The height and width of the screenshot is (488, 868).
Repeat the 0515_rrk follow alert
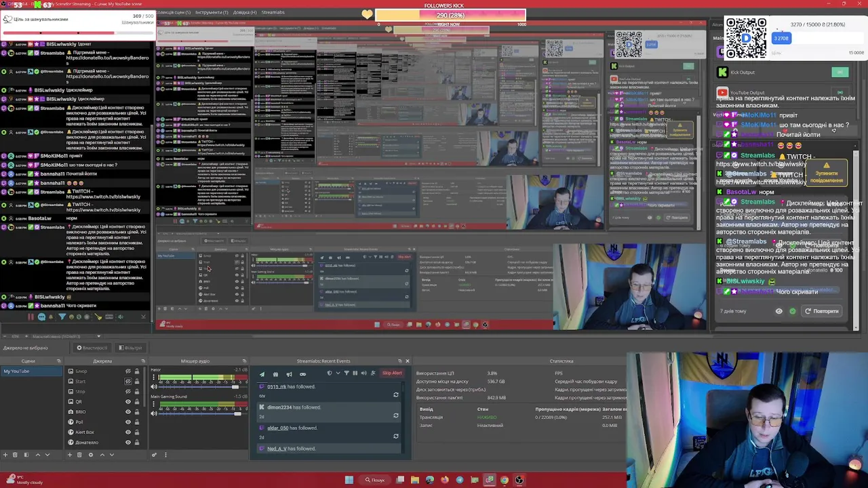[396, 394]
